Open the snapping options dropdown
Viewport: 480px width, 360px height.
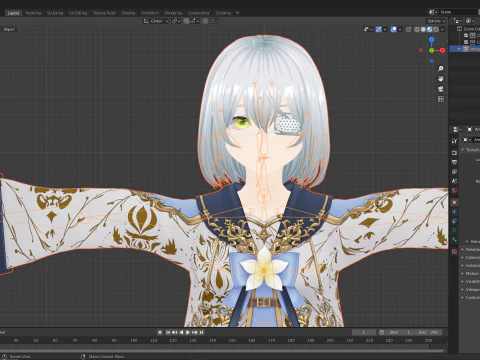pos(194,21)
